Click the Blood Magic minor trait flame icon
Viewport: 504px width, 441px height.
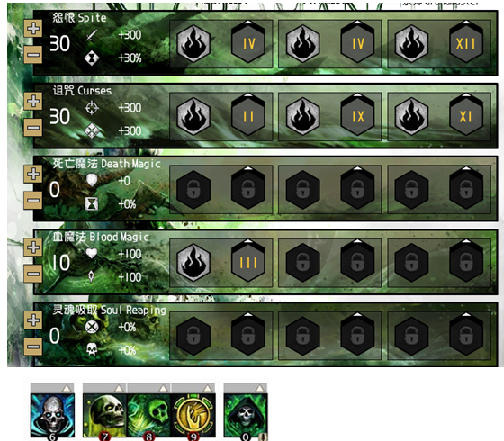point(193,263)
